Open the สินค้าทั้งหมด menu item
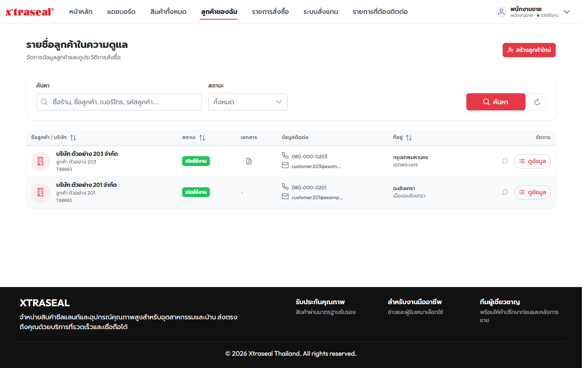Viewport: 588px width, 368px height. click(x=168, y=12)
